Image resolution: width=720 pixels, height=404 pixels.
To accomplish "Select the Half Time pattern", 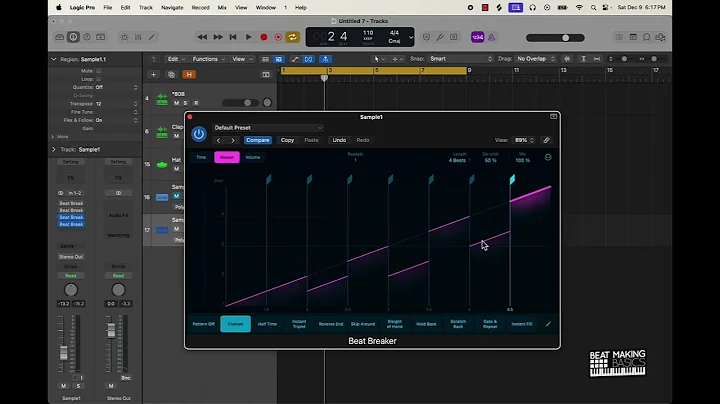I will coord(267,324).
